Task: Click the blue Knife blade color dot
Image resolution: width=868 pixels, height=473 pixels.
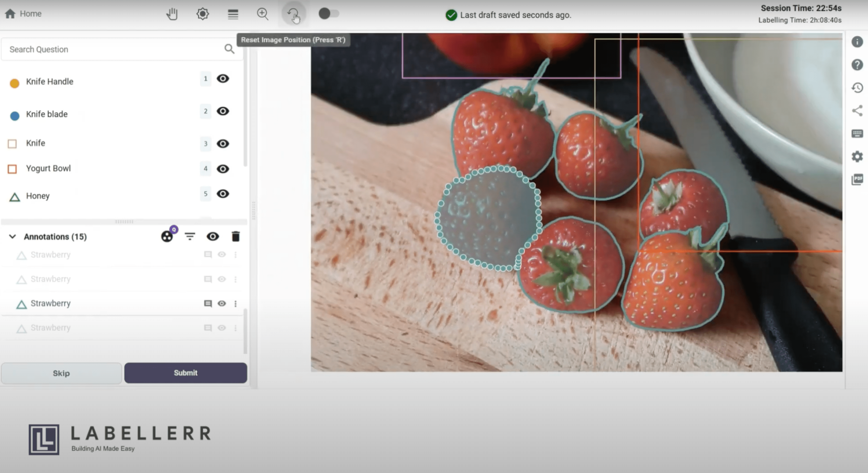Action: 14,116
